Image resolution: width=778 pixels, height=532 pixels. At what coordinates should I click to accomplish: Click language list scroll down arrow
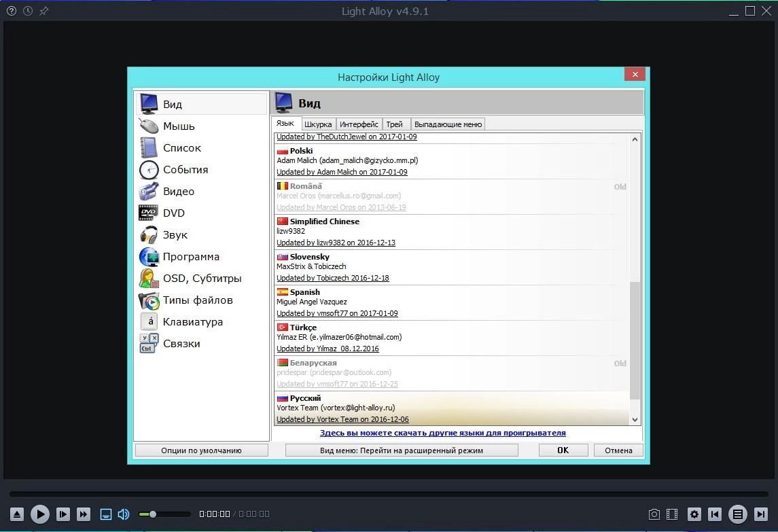635,419
